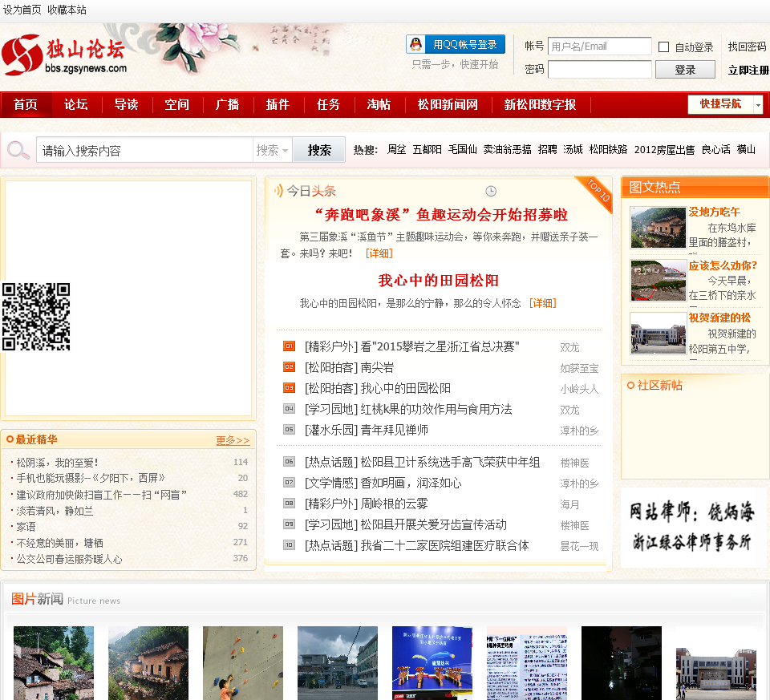This screenshot has width=770, height=700.
Task: Open the 插件 nav tab
Action: click(x=278, y=104)
